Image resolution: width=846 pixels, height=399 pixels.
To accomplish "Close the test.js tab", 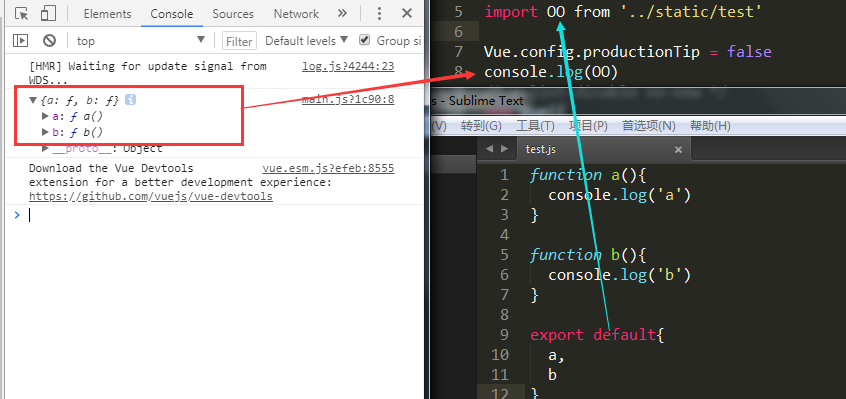I will [678, 150].
